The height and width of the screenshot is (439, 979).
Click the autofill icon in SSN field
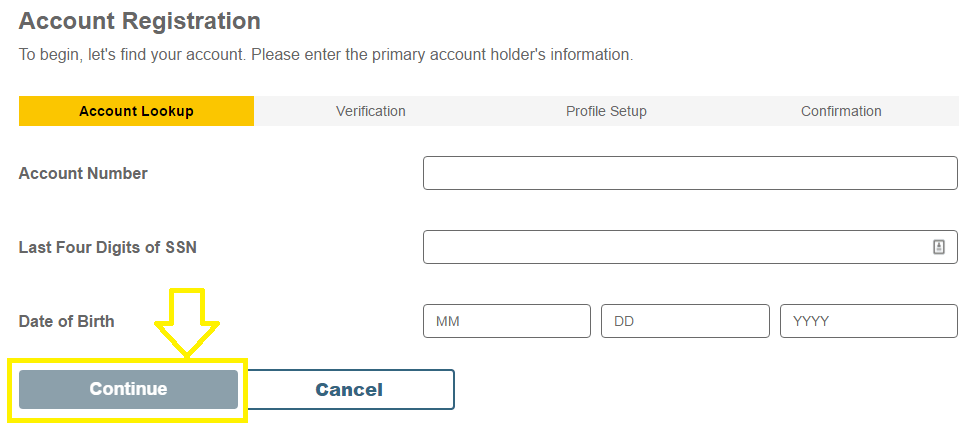(939, 247)
